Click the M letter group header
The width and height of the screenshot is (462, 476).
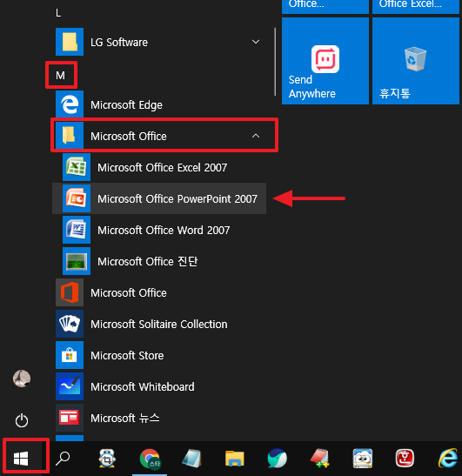60,76
